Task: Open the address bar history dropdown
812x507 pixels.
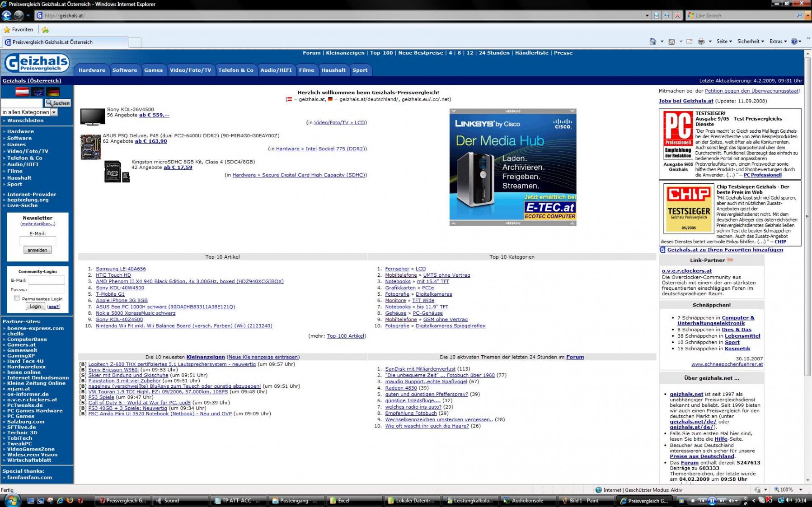Action: [647, 15]
